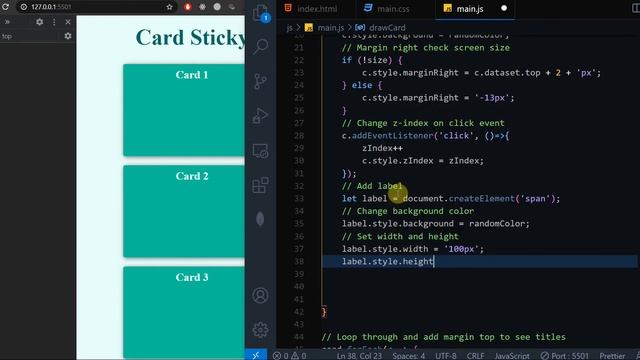Open the Manage gear in activity bar

260,330
